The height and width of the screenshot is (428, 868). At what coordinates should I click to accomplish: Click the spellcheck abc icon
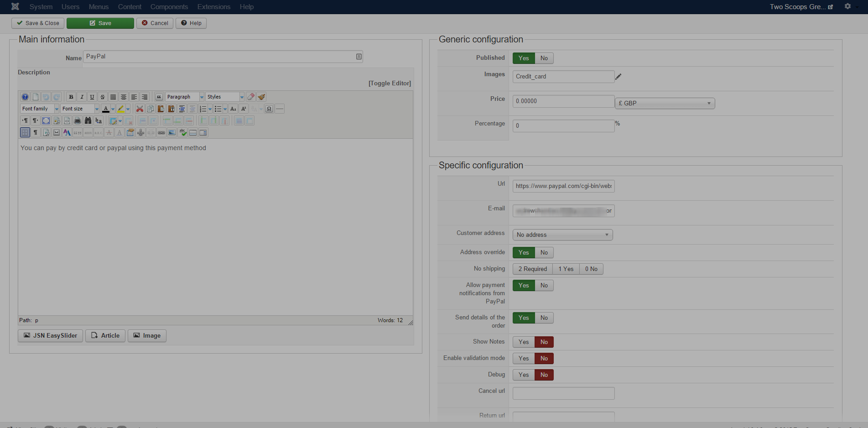pos(182,132)
